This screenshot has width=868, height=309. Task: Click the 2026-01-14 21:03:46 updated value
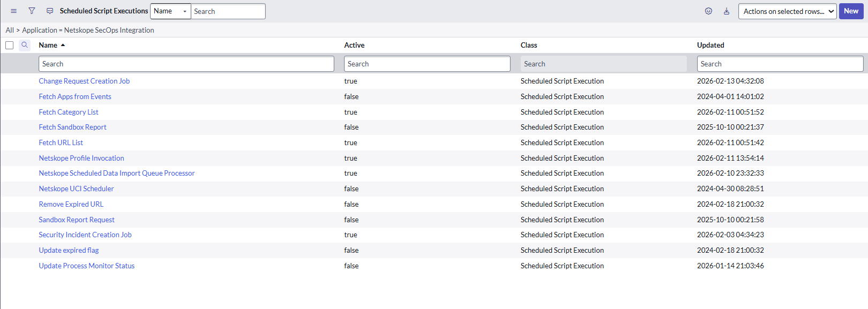pos(730,266)
